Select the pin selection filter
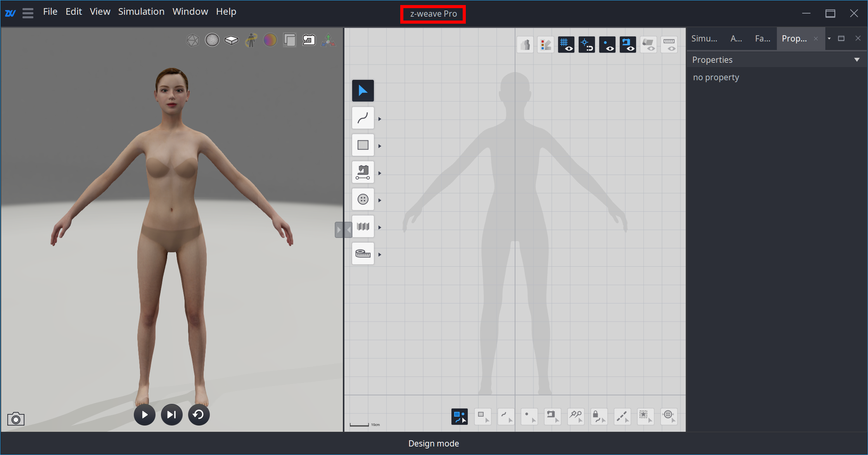 [576, 417]
